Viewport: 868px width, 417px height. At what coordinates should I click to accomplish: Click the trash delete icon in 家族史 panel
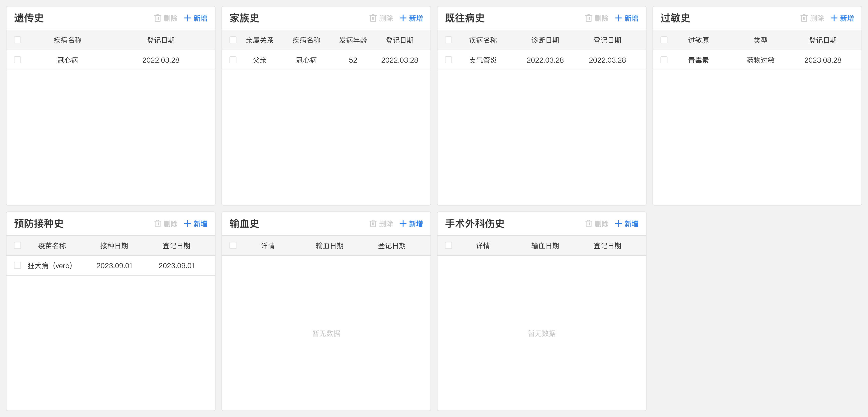373,18
